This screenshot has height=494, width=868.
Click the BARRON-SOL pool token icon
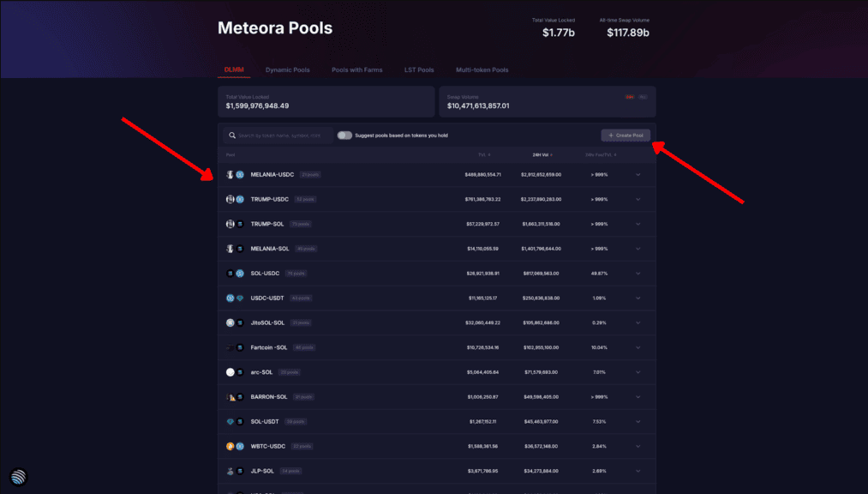pos(230,397)
